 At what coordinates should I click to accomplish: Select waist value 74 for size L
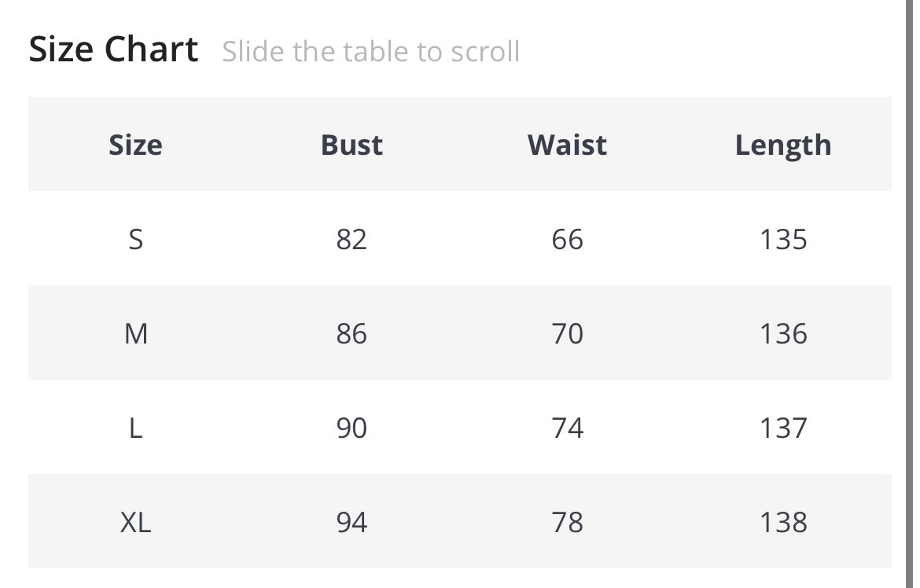coord(567,428)
